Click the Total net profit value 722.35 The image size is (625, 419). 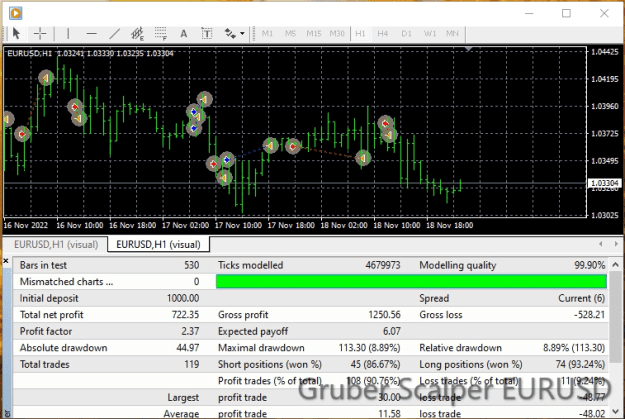click(x=185, y=315)
